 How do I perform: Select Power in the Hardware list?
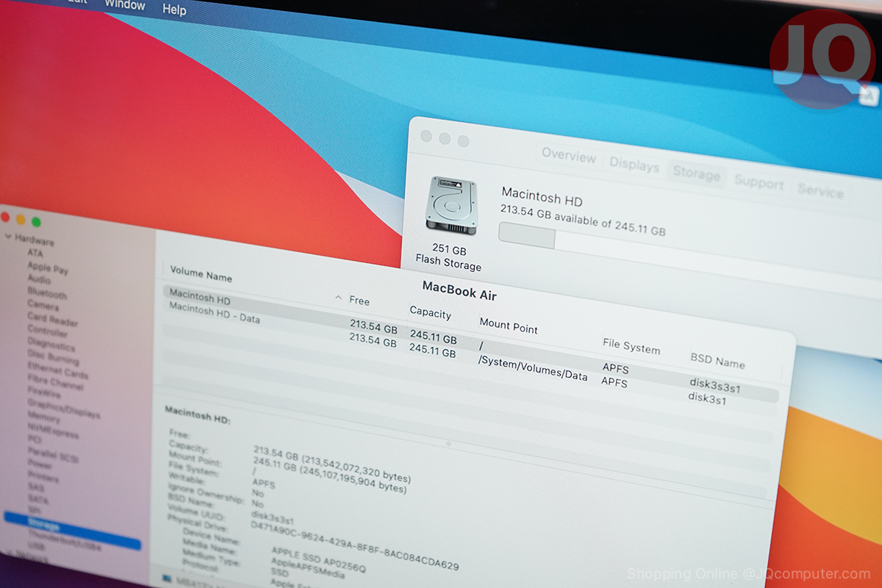click(40, 465)
